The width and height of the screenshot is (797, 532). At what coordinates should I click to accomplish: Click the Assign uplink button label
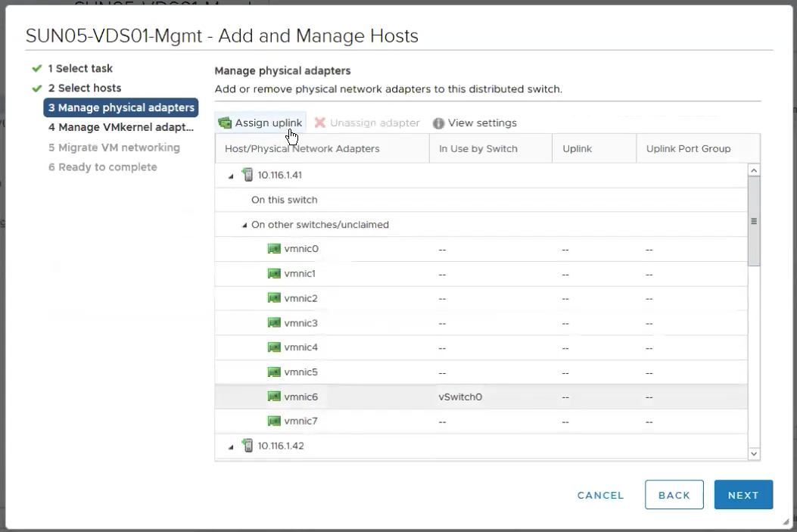coord(269,123)
